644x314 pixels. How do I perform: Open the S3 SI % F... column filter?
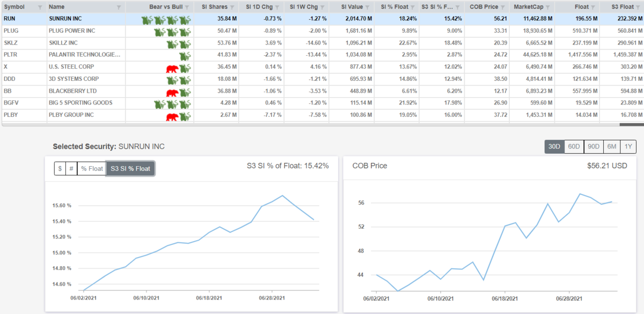[458, 8]
